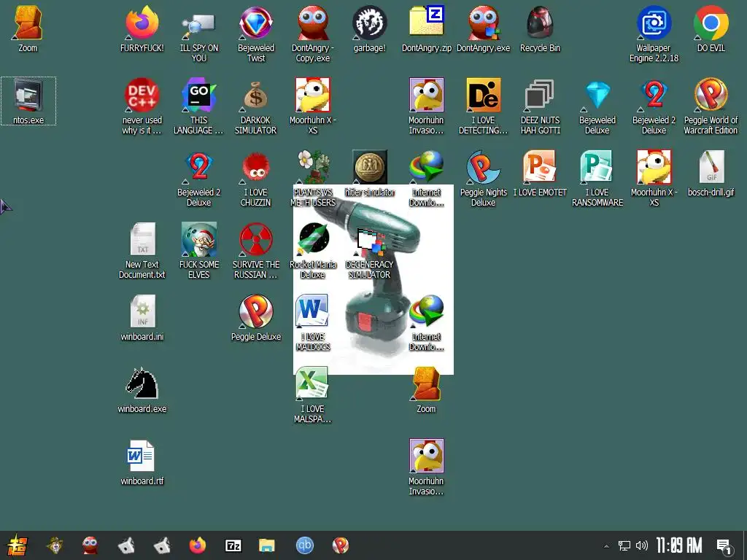Click the I LOVE DETECTING shortcut
Viewport: 747px width, 560px height.
(x=483, y=106)
